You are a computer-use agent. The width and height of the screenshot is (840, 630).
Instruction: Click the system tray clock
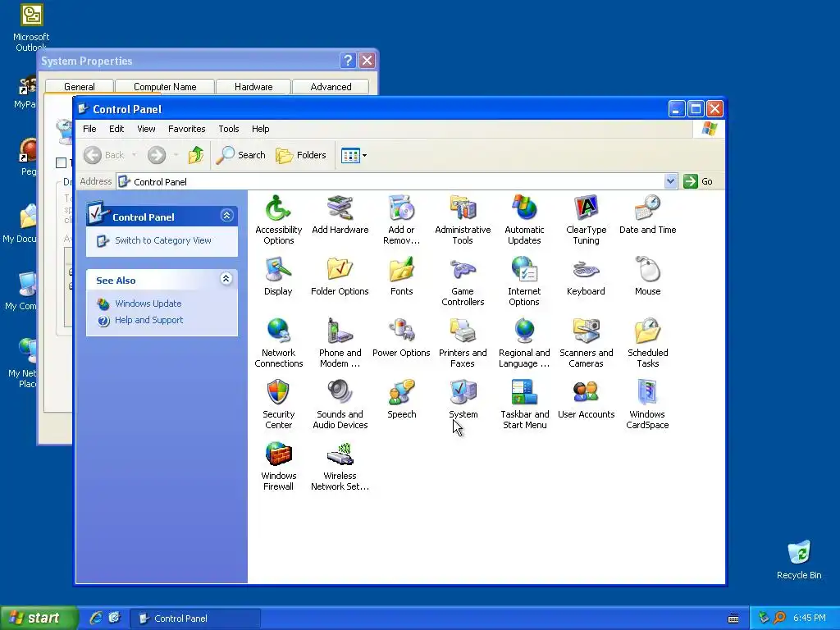pos(810,619)
